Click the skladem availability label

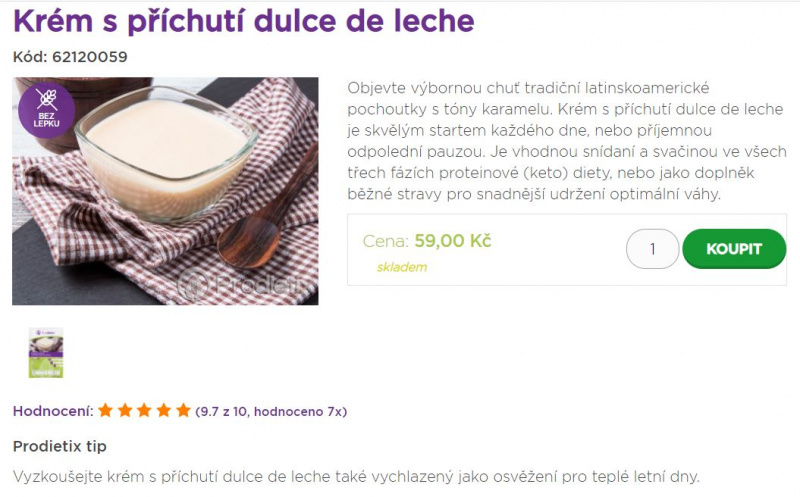(402, 267)
